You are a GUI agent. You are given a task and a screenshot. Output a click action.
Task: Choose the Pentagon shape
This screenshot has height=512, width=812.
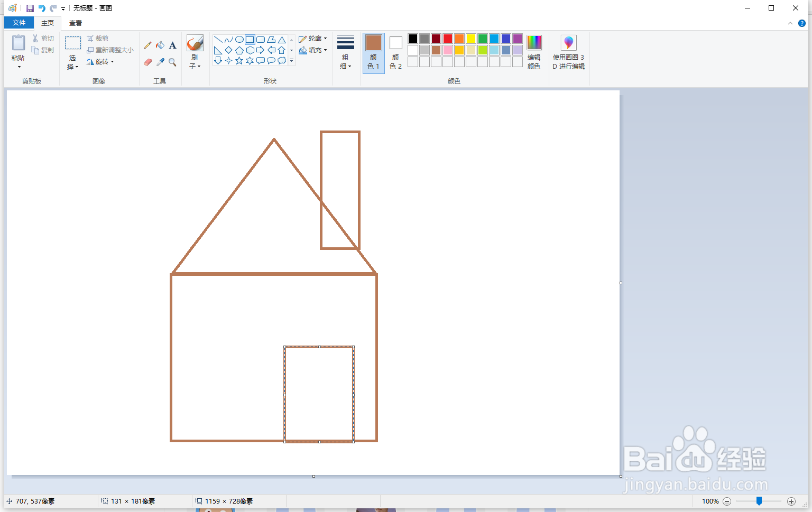(239, 50)
